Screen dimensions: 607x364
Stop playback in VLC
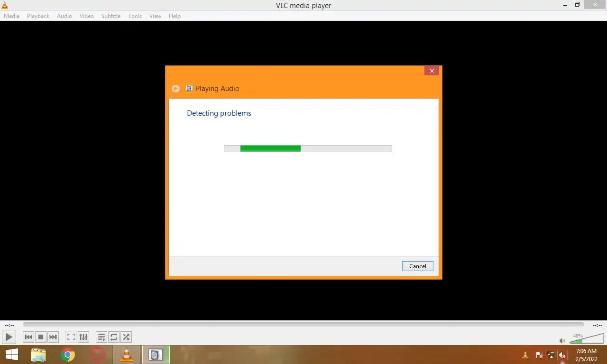pyautogui.click(x=41, y=337)
